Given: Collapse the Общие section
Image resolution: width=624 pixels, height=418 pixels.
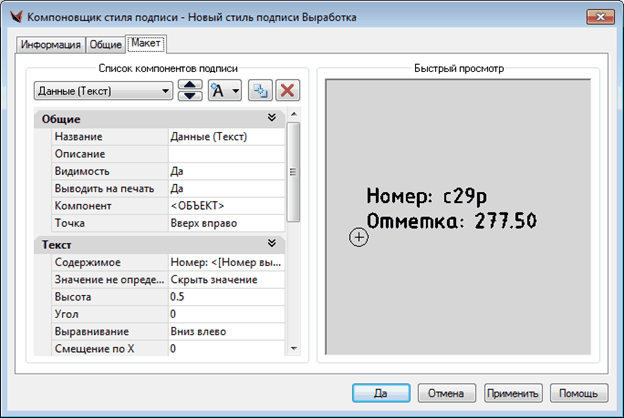Looking at the screenshot, I should point(271,119).
